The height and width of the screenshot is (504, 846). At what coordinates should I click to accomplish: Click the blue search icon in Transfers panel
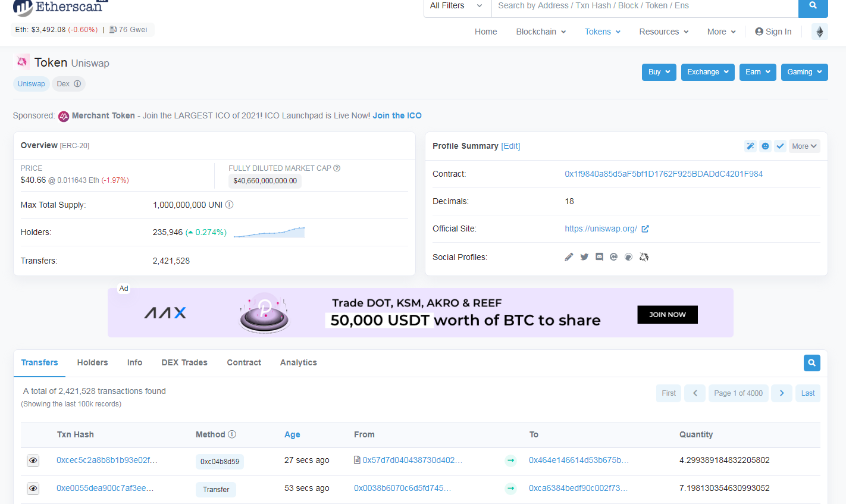pyautogui.click(x=811, y=363)
